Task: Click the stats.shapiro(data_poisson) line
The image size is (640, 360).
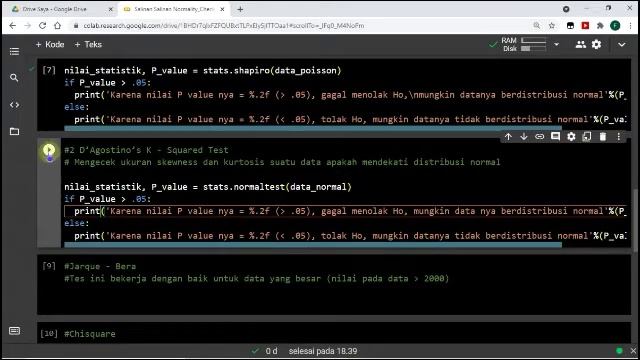Action: 202,71
